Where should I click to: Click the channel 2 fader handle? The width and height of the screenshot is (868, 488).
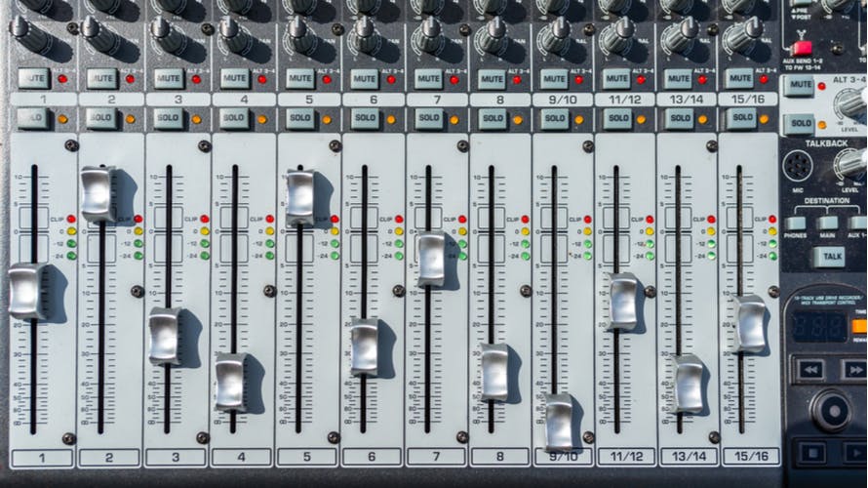[x=98, y=194]
